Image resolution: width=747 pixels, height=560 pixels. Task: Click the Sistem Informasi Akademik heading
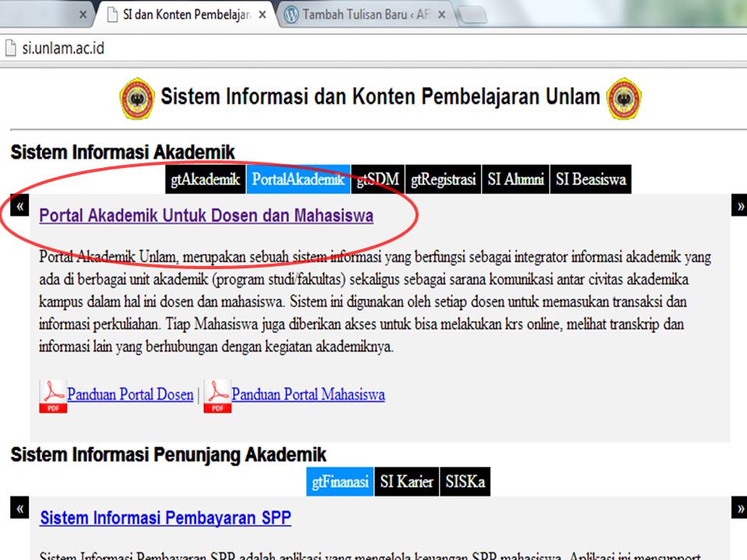pos(122,152)
